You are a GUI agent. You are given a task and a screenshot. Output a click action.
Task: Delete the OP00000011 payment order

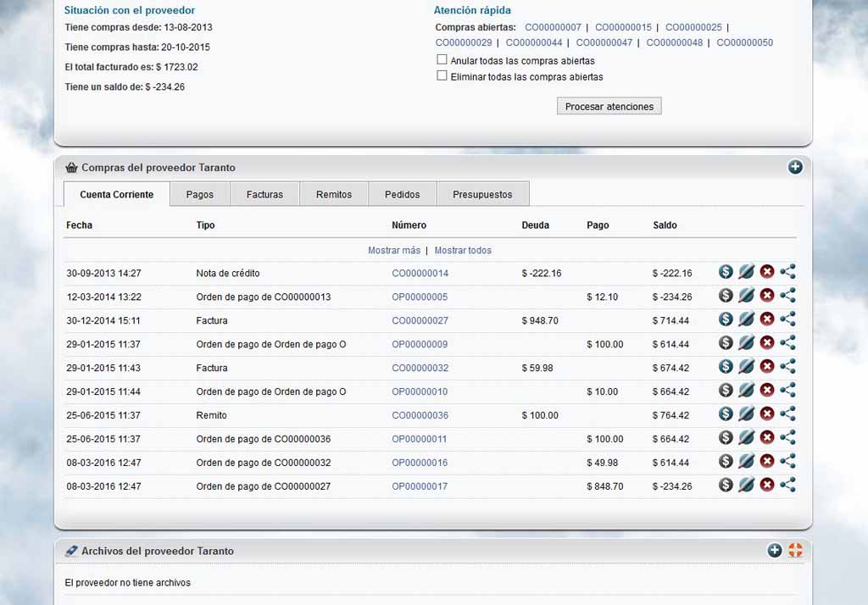pos(766,438)
